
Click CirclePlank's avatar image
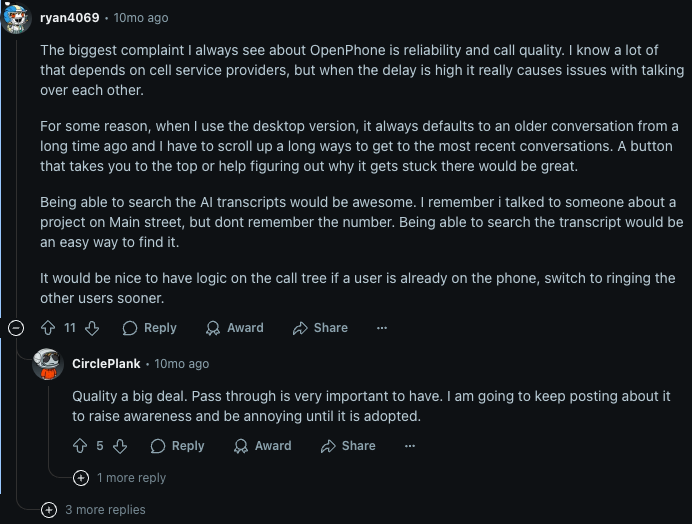click(48, 364)
